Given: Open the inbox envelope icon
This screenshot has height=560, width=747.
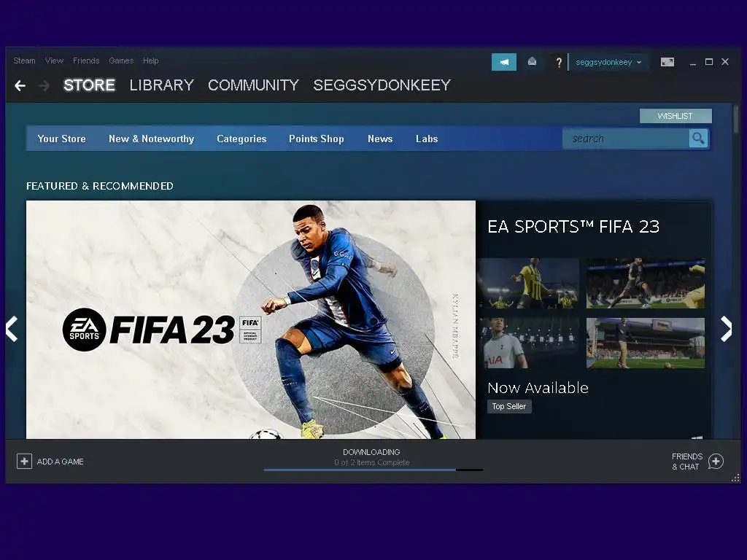Looking at the screenshot, I should point(532,61).
